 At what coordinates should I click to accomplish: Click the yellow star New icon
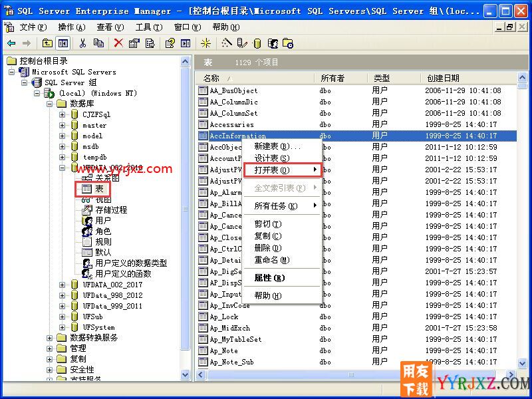tap(205, 43)
